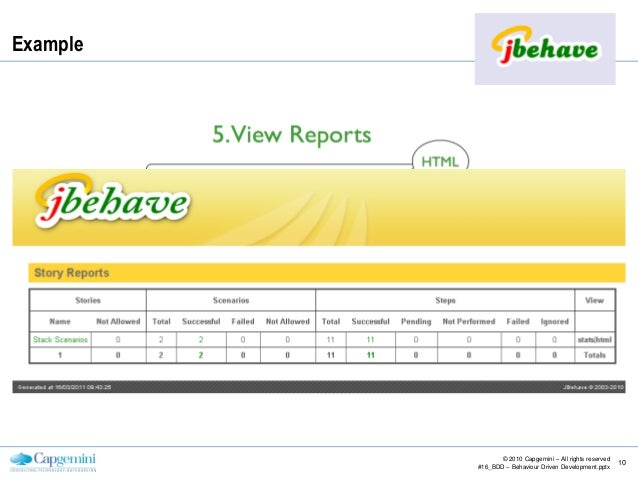638x479 pixels.
Task: Click the '©2010 Capgemini – All rights reserved' text
Action: tap(556, 459)
